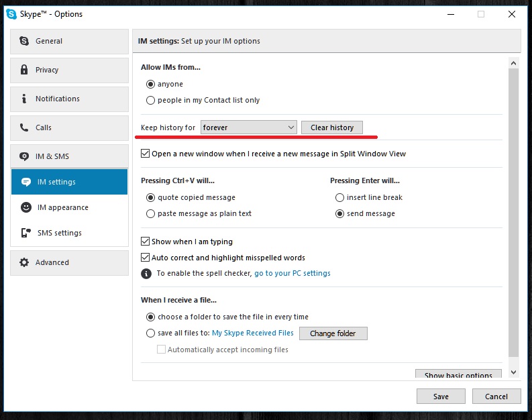Select people in my Contact list only

click(150, 101)
